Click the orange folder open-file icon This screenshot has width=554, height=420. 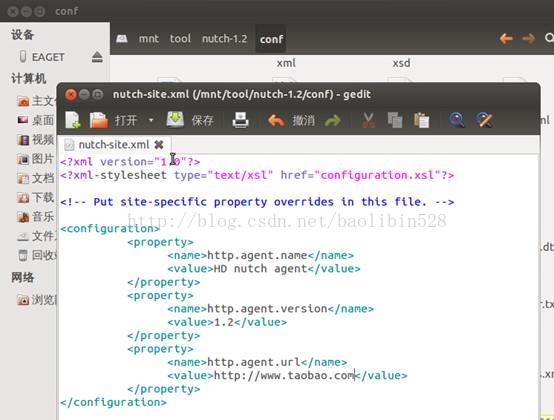pos(99,120)
